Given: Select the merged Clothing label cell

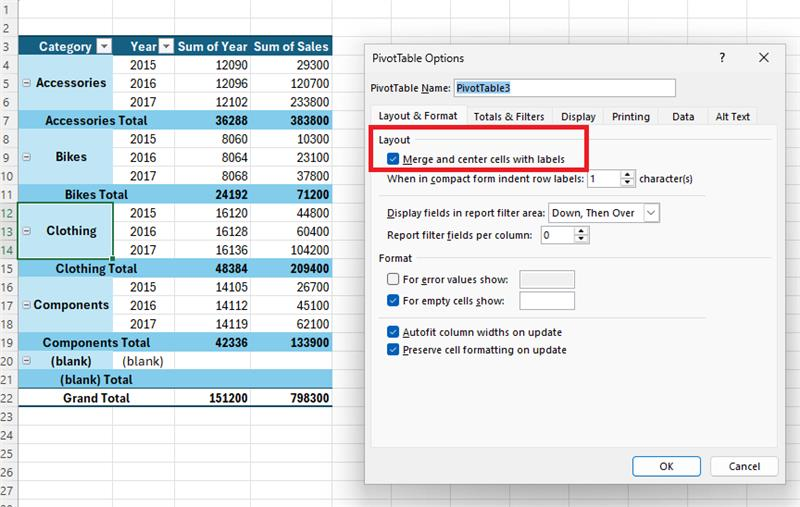Looking at the screenshot, I should click(66, 231).
